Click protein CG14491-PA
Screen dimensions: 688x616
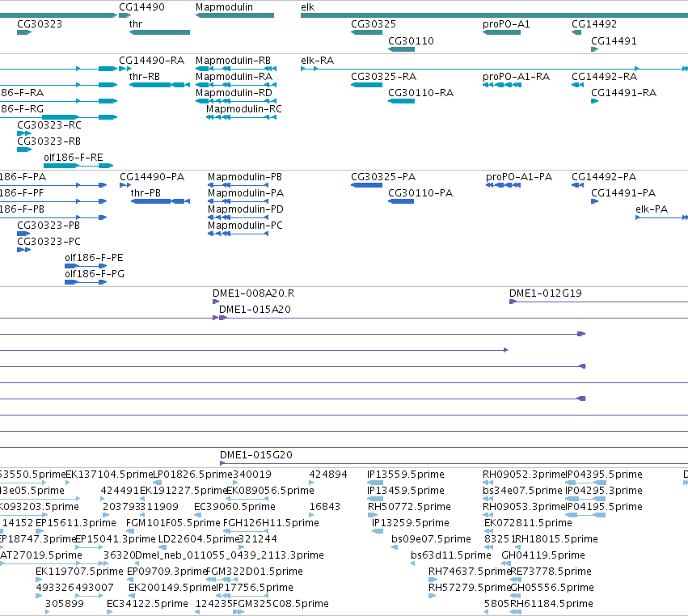[x=623, y=193]
